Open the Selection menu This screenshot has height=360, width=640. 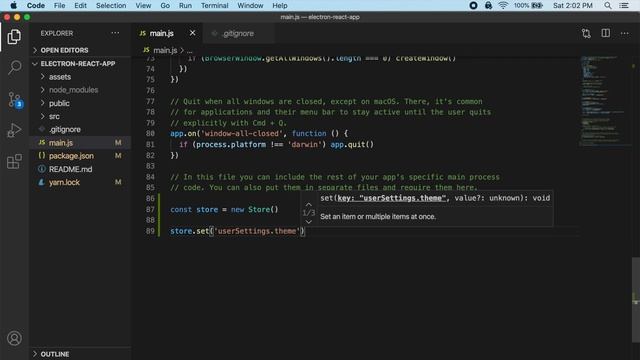[x=111, y=5]
